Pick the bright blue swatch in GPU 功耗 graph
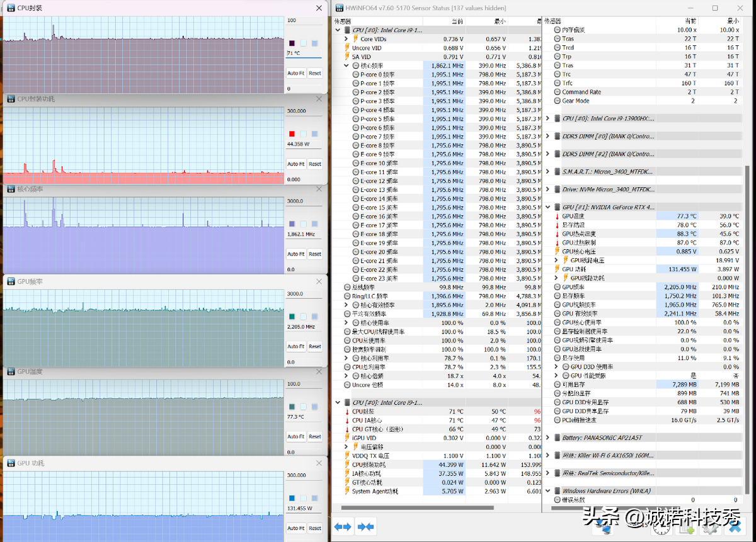The image size is (756, 542). 292,498
